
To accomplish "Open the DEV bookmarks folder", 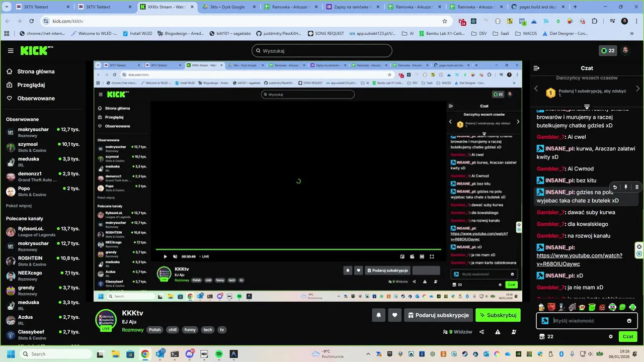I will 478,34.
